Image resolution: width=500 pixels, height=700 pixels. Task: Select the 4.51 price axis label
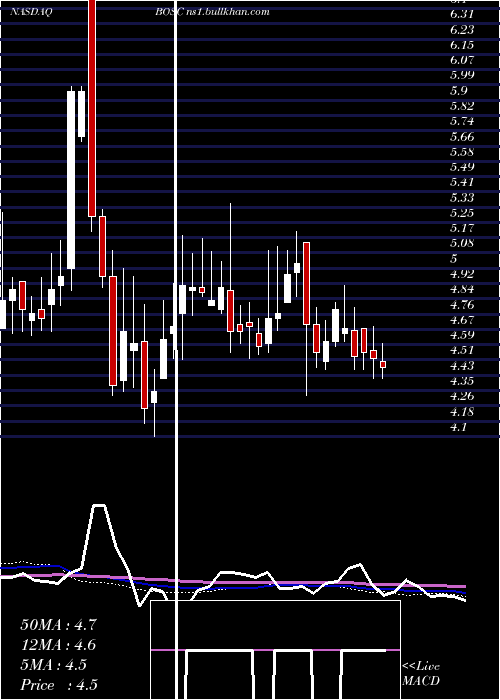pos(462,350)
